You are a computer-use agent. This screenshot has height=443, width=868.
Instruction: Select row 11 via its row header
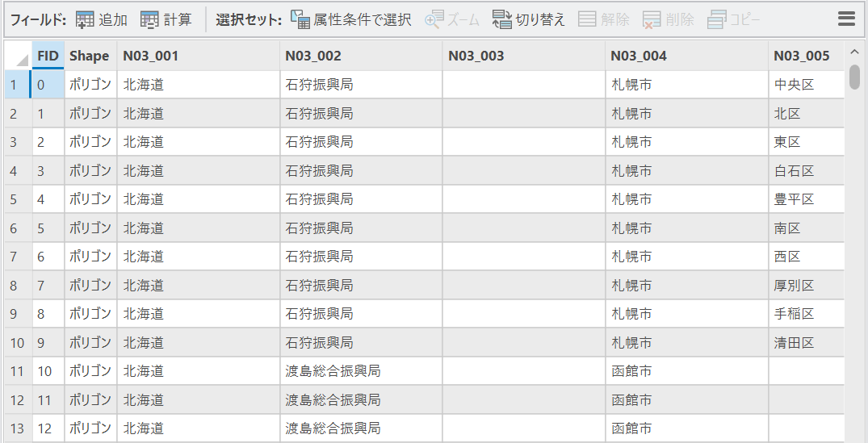point(16,371)
